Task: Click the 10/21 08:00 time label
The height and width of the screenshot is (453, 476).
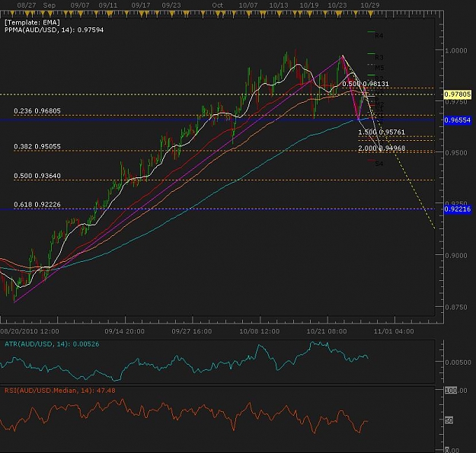Action: pyautogui.click(x=327, y=331)
